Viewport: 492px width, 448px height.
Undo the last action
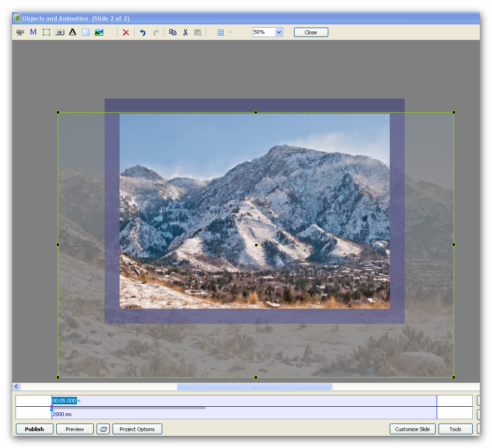click(143, 32)
